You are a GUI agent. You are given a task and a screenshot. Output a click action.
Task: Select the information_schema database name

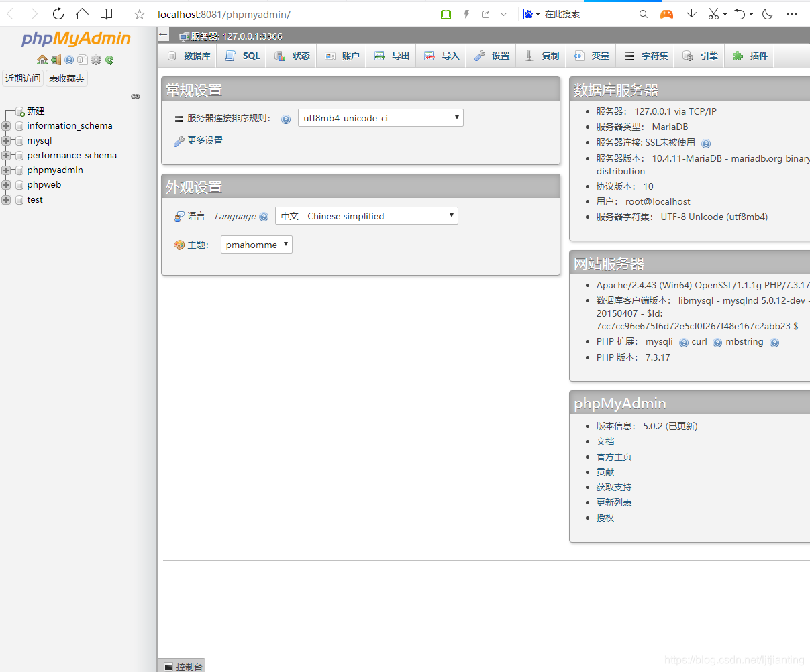pos(70,126)
